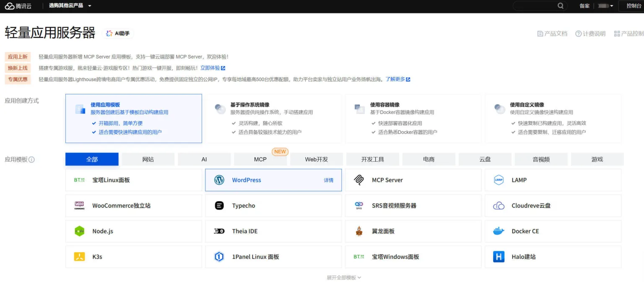Click the 计费说明 question mark icon

click(578, 34)
